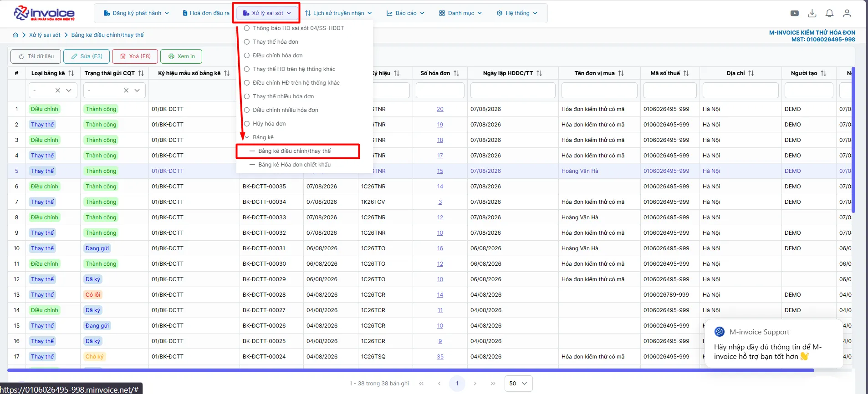This screenshot has height=394, width=868.
Task: Select Thay thế HĐ trên hệ thống khác
Action: [294, 69]
